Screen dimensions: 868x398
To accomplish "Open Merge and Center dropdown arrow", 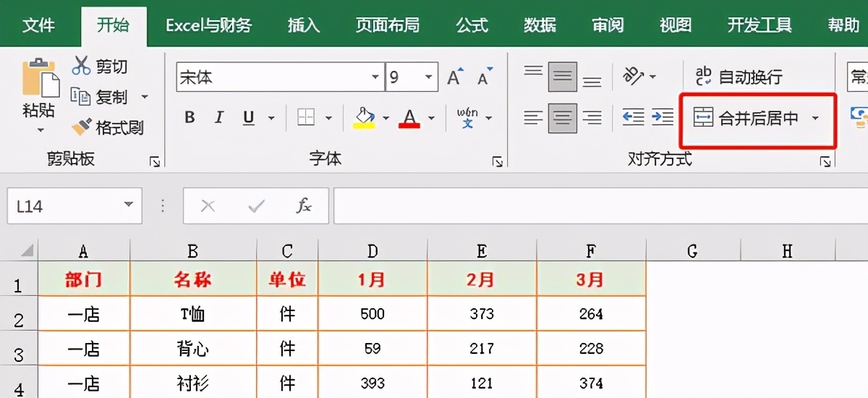I will tap(815, 118).
